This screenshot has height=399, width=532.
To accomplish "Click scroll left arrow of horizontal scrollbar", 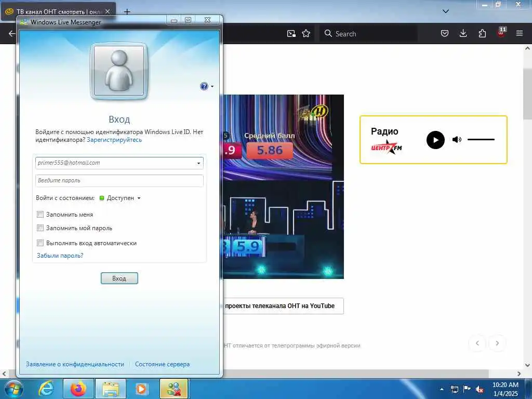I will point(4,374).
